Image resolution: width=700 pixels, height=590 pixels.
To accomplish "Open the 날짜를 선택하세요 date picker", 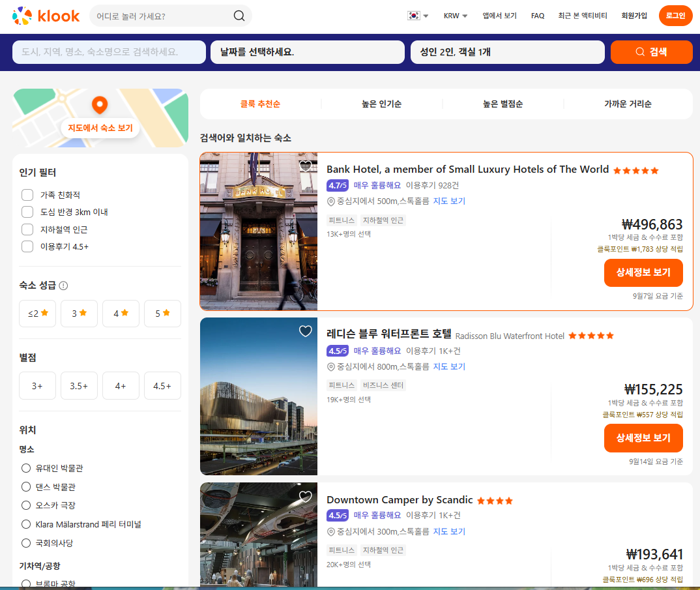I will [x=308, y=52].
